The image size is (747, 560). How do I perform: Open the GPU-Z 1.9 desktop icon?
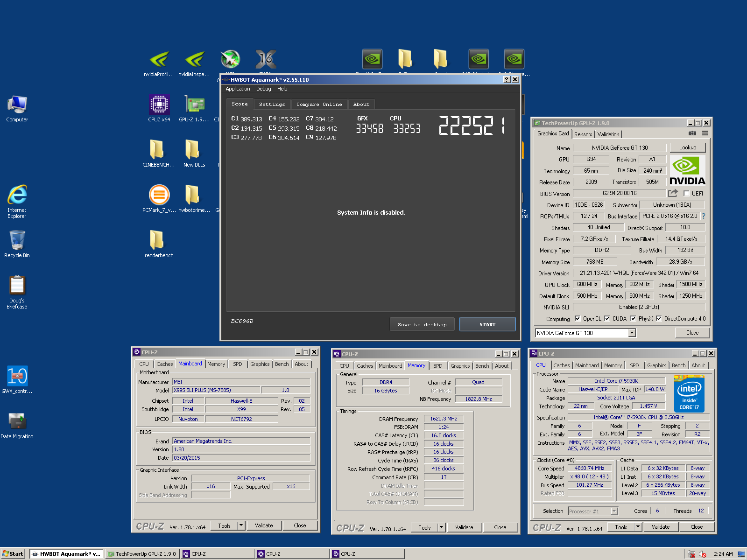click(194, 108)
